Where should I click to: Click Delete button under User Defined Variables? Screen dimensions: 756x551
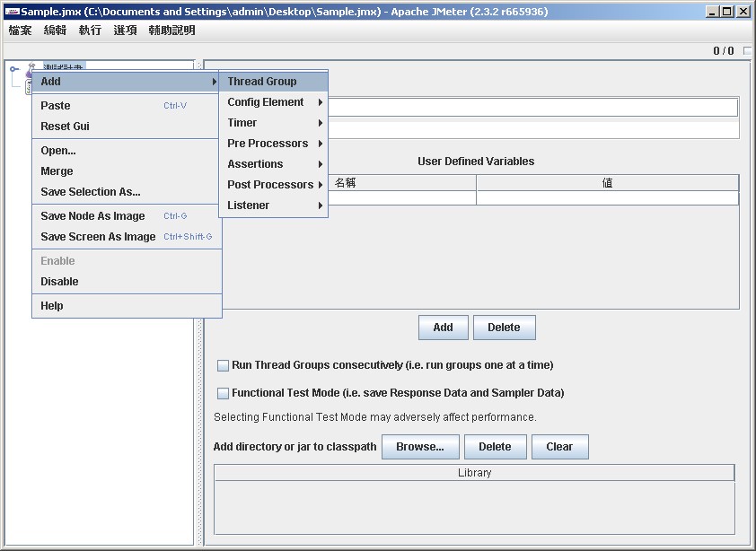[x=505, y=328]
